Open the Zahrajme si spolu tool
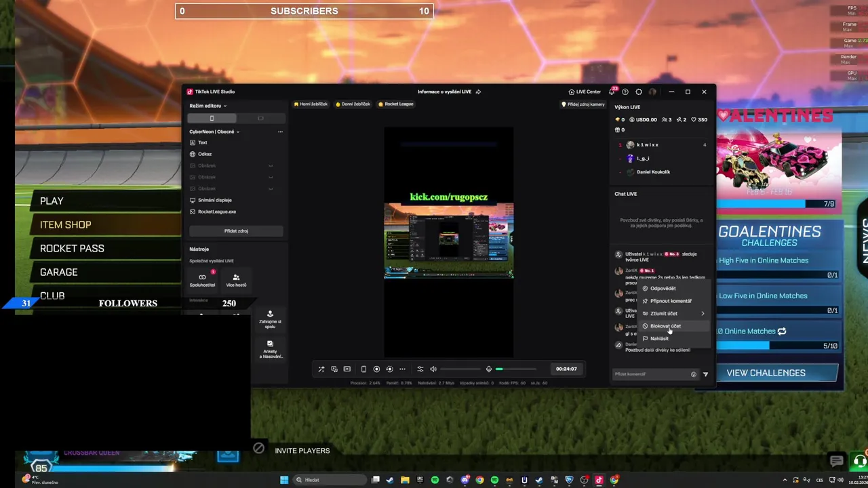The width and height of the screenshot is (868, 488). click(270, 320)
